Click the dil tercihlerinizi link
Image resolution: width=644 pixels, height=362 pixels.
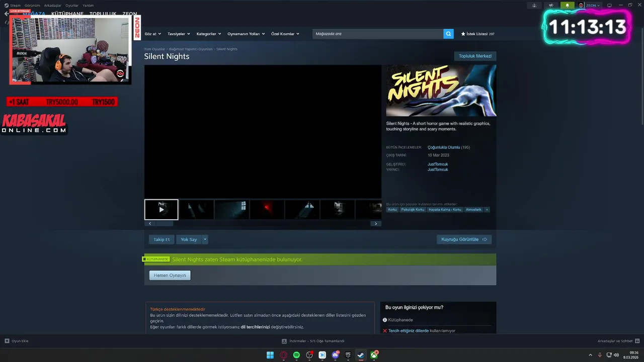coord(255,327)
